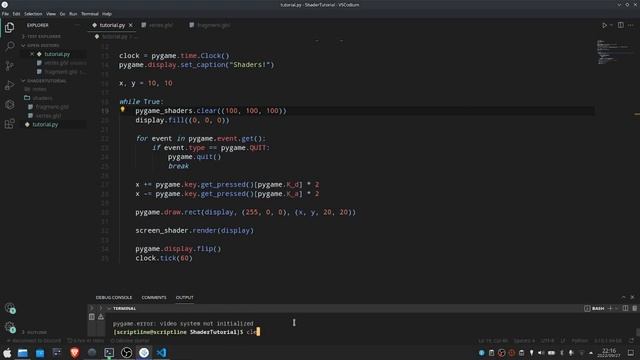
Task: Select shaders folder in file tree
Action: tap(53, 98)
